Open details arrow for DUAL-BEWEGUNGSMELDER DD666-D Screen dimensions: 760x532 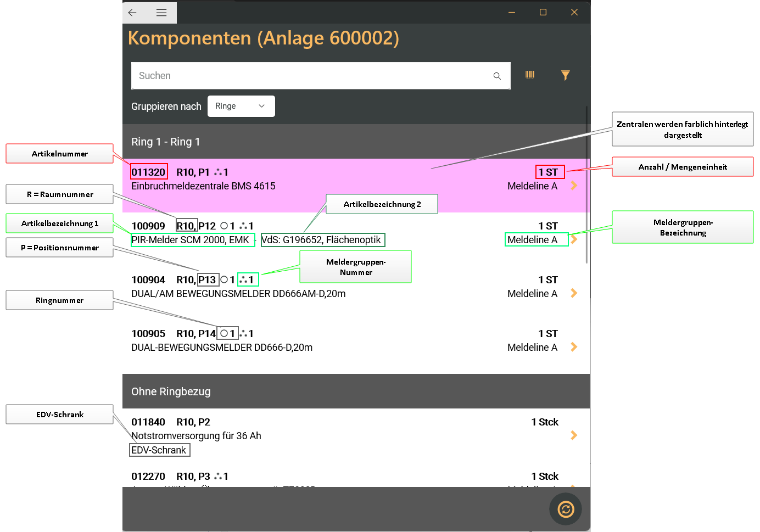[574, 347]
